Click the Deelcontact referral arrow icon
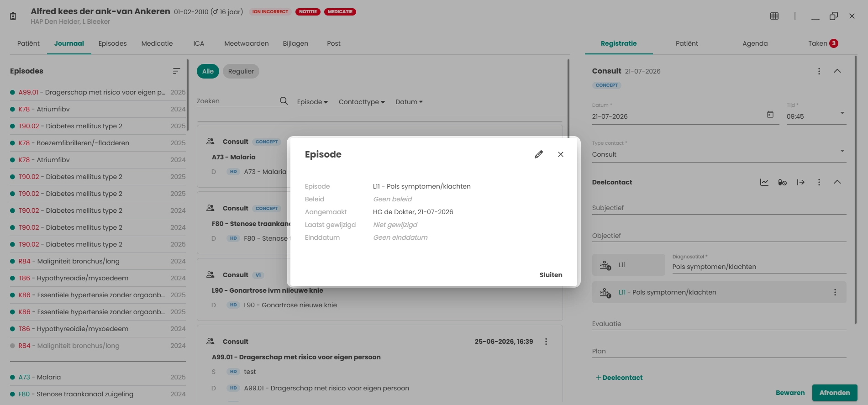This screenshot has width=868, height=405. pyautogui.click(x=800, y=182)
